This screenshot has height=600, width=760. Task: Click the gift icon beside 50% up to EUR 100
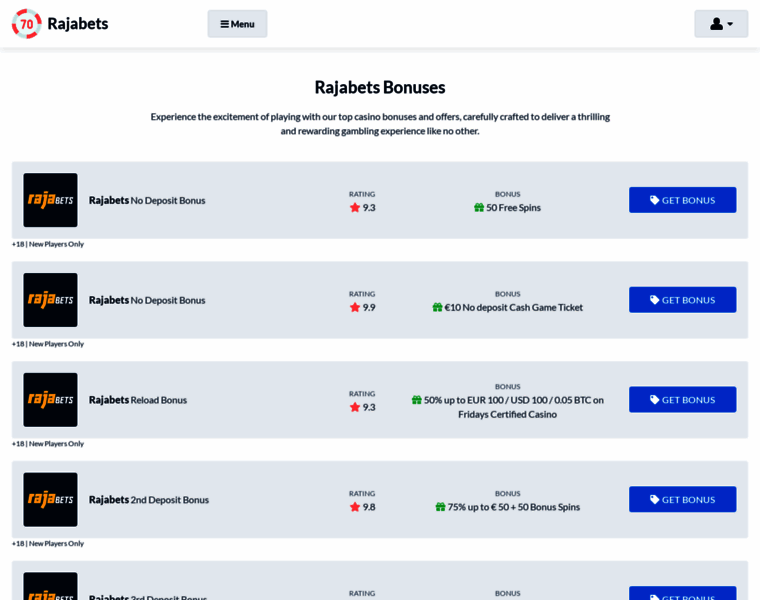[x=416, y=400]
